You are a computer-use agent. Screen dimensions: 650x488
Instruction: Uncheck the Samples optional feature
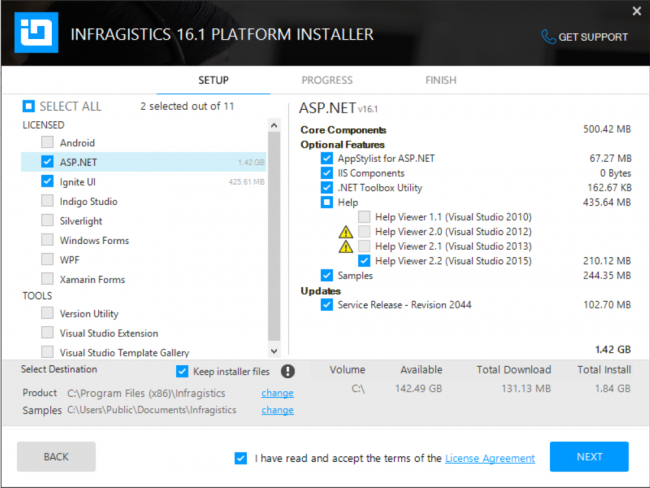[327, 275]
